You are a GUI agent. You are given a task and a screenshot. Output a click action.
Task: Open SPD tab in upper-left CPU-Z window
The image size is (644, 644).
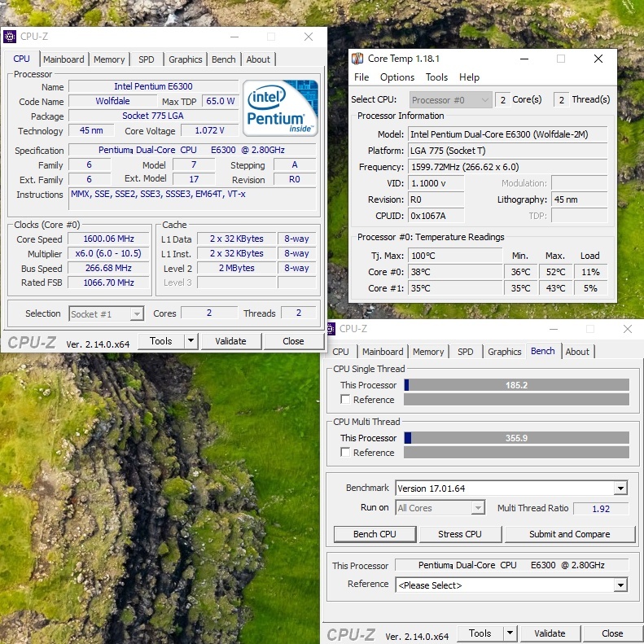tap(147, 59)
